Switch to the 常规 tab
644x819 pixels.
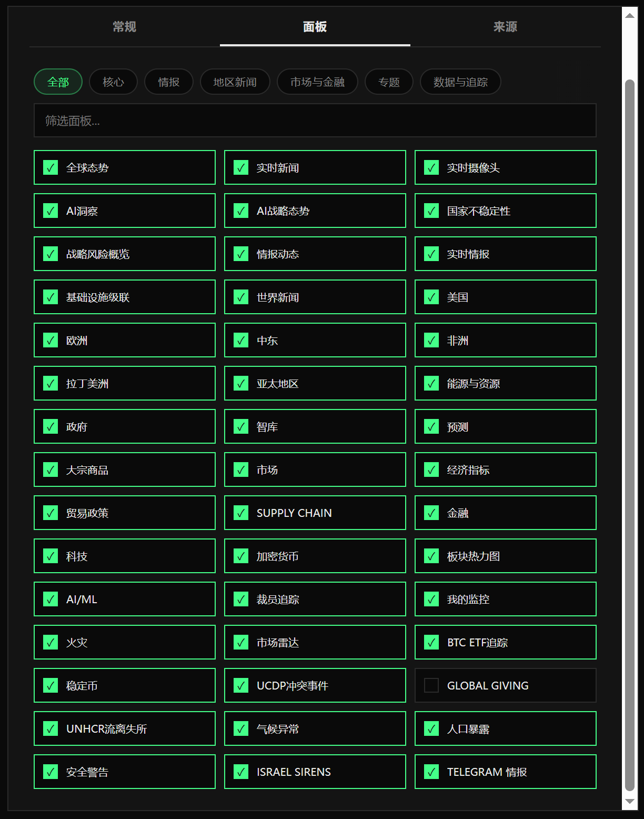[125, 27]
